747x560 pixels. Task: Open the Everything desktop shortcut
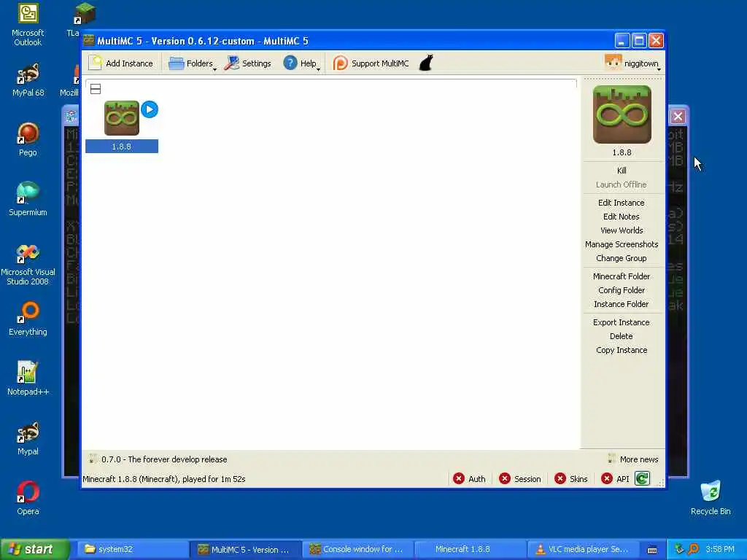pos(28,319)
